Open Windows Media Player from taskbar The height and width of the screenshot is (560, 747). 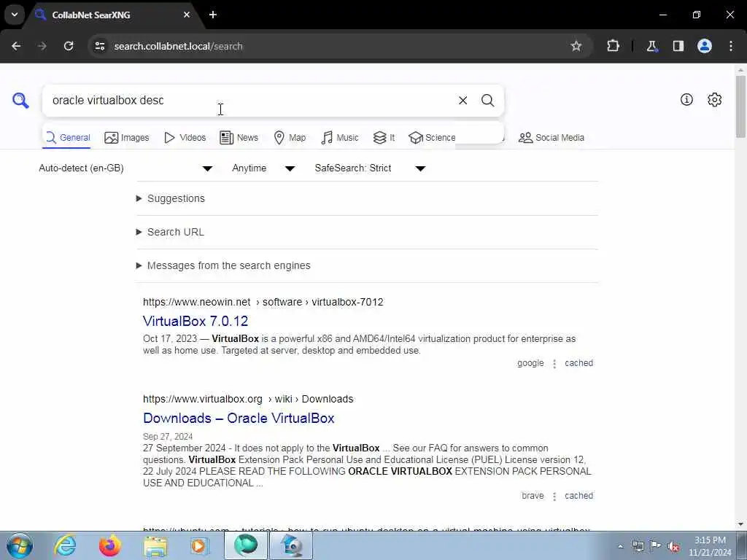200,545
